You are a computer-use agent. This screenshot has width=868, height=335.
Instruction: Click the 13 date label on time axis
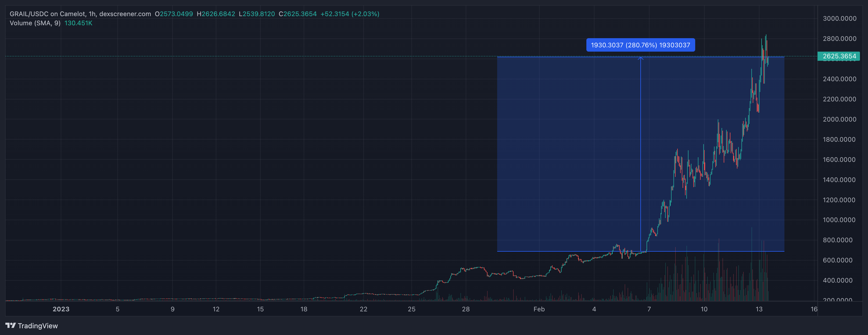(759, 309)
